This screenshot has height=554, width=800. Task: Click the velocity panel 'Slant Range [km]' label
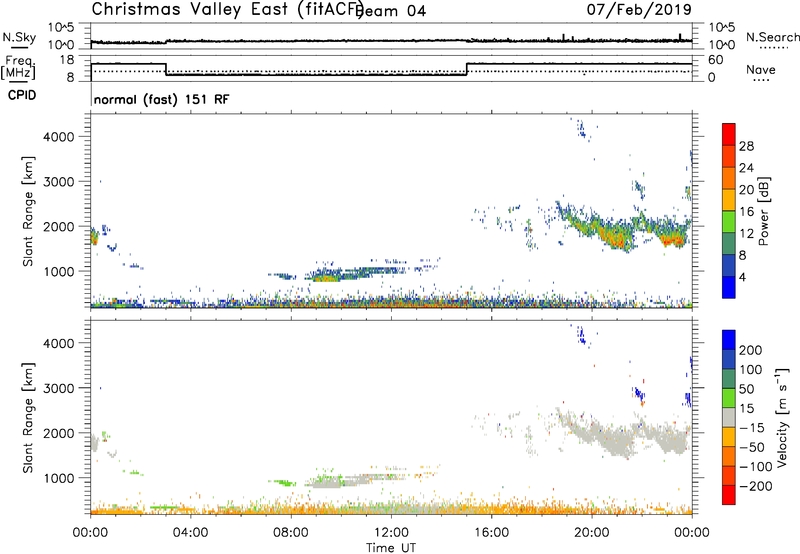[x=28, y=418]
